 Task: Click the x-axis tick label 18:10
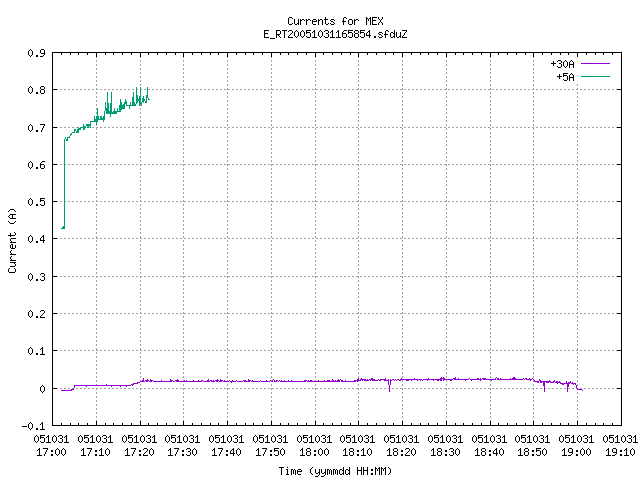(357, 452)
